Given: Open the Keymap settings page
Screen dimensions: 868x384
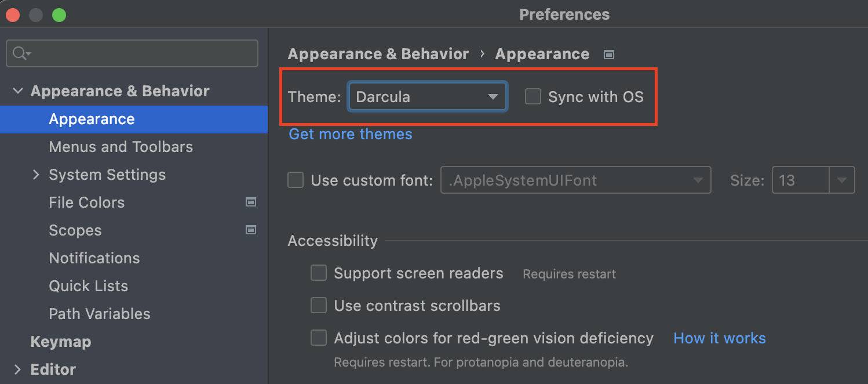Looking at the screenshot, I should pyautogui.click(x=61, y=342).
